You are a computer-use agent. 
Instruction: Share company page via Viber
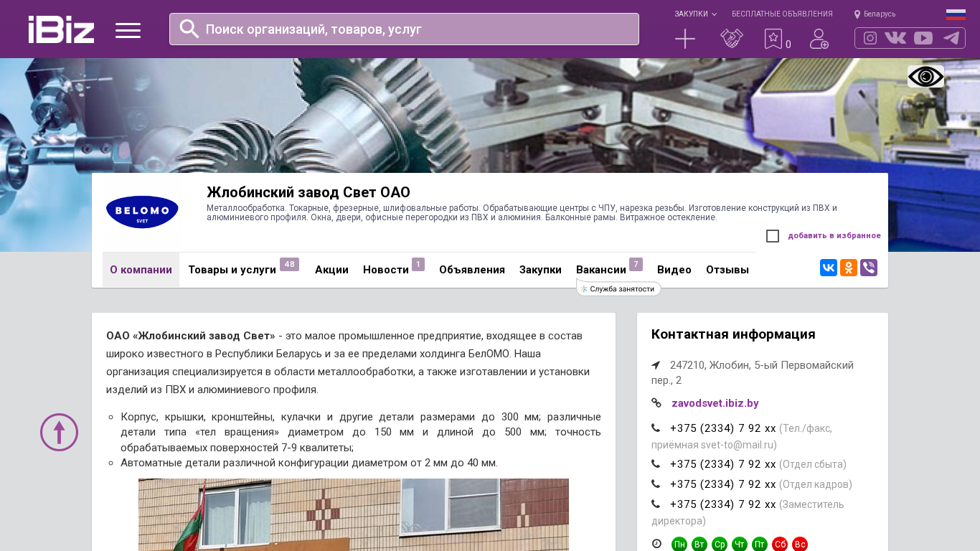pos(869,268)
